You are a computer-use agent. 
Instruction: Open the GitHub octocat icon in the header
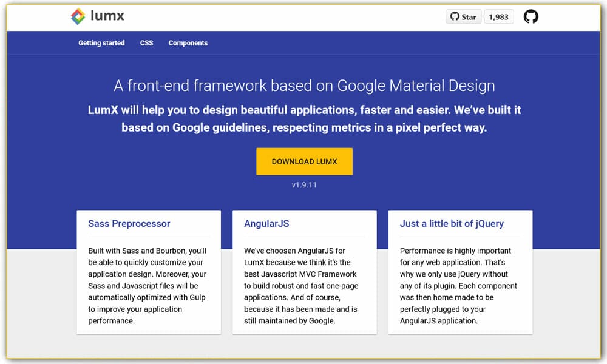pos(531,16)
